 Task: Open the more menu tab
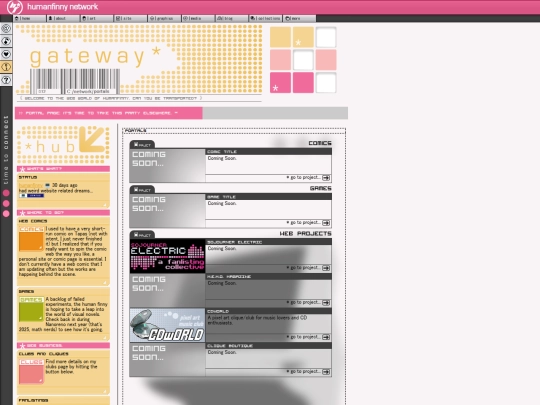(299, 18)
